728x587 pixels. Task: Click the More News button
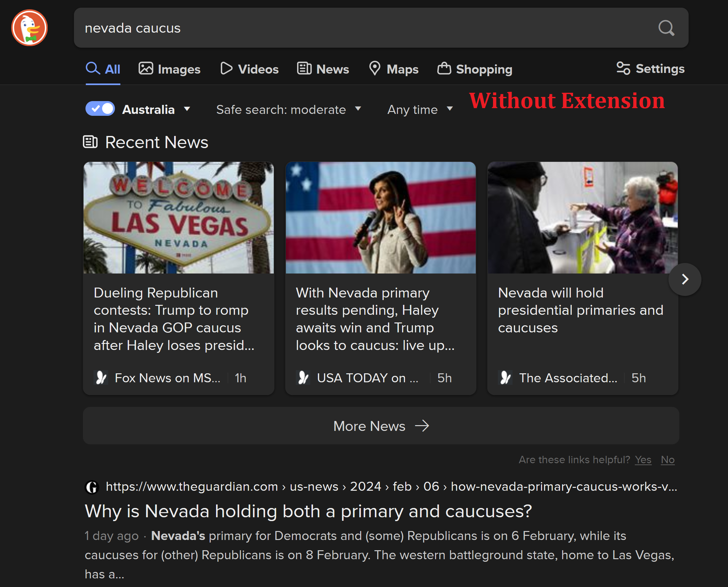tap(381, 426)
